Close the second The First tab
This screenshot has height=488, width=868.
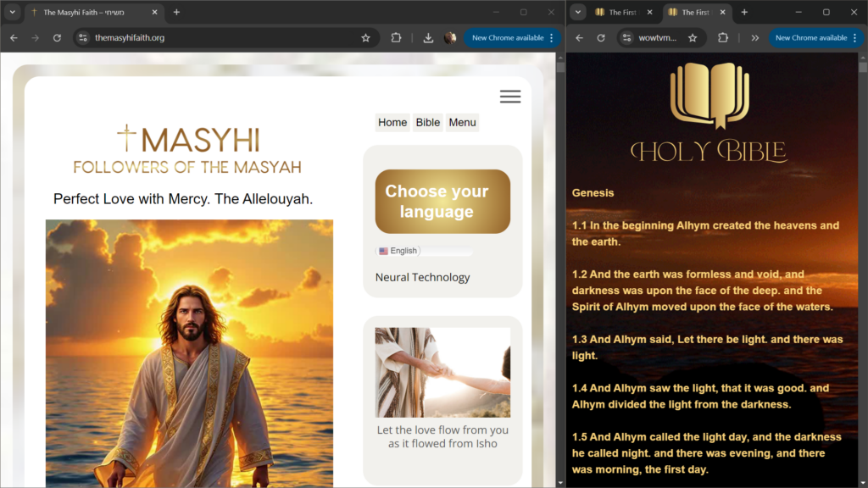tap(722, 12)
